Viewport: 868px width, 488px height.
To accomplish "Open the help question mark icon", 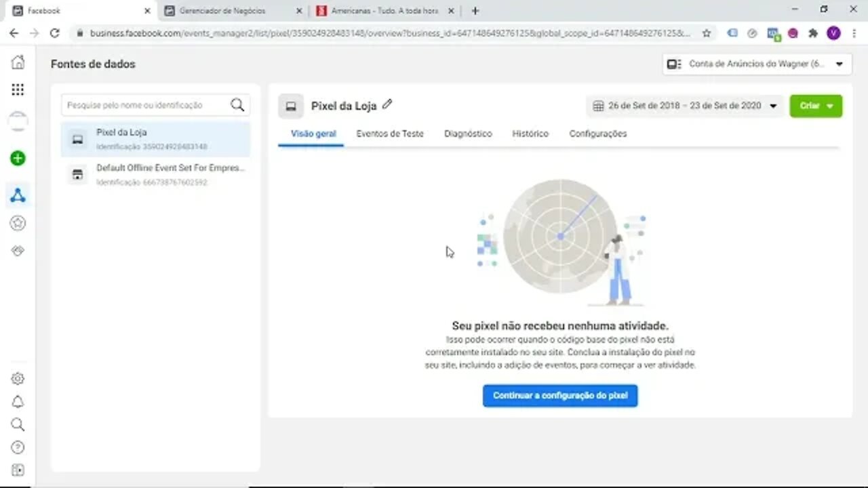I will tap(18, 447).
